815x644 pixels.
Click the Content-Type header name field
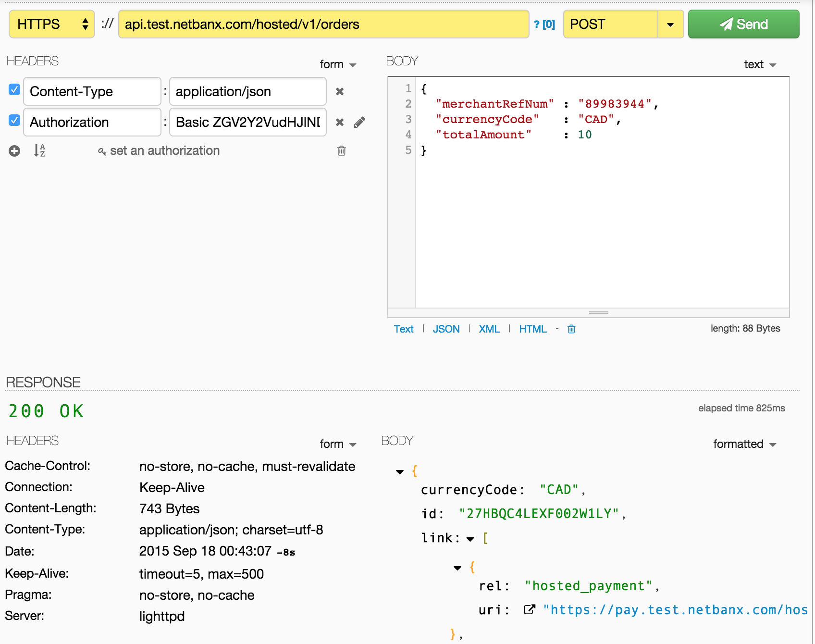click(92, 91)
